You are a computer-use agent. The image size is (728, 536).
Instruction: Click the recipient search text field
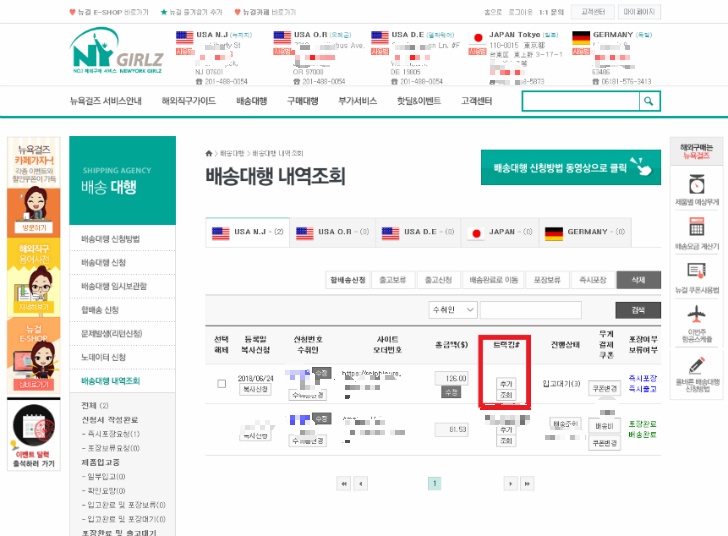click(531, 310)
